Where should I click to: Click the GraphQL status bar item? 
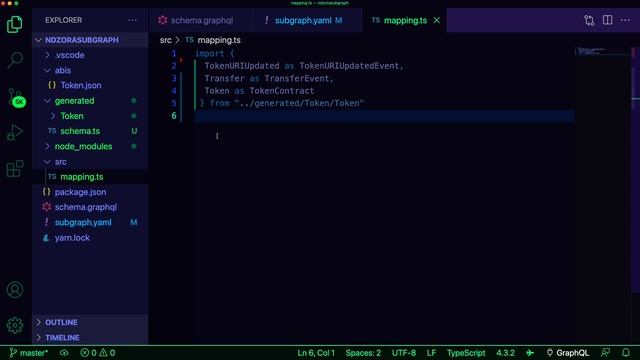click(x=567, y=353)
